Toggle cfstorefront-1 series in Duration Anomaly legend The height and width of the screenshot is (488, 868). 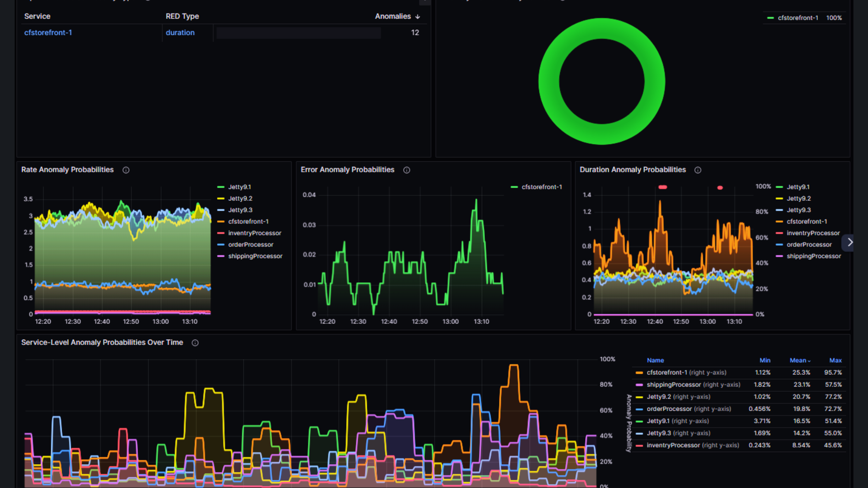pos(807,222)
